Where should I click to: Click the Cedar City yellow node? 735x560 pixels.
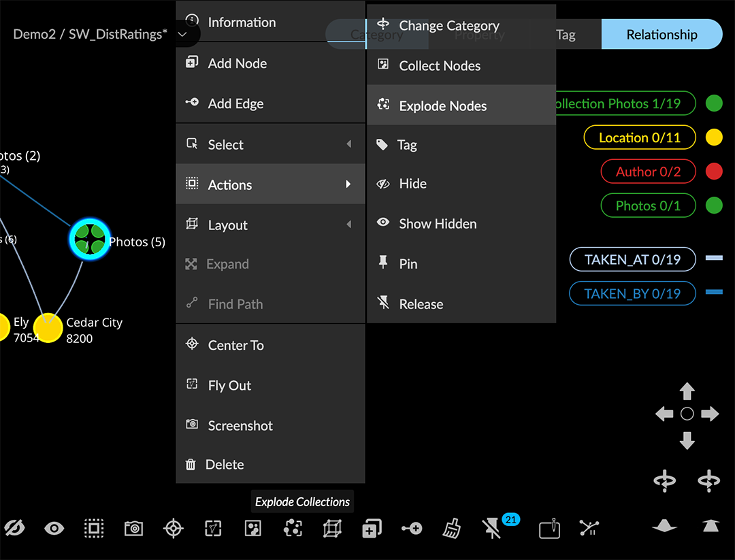tap(48, 328)
